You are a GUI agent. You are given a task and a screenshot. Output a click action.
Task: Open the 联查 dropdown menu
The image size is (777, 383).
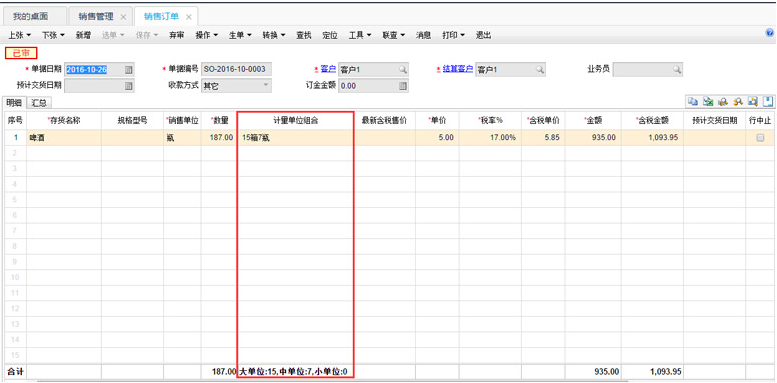[x=394, y=35]
